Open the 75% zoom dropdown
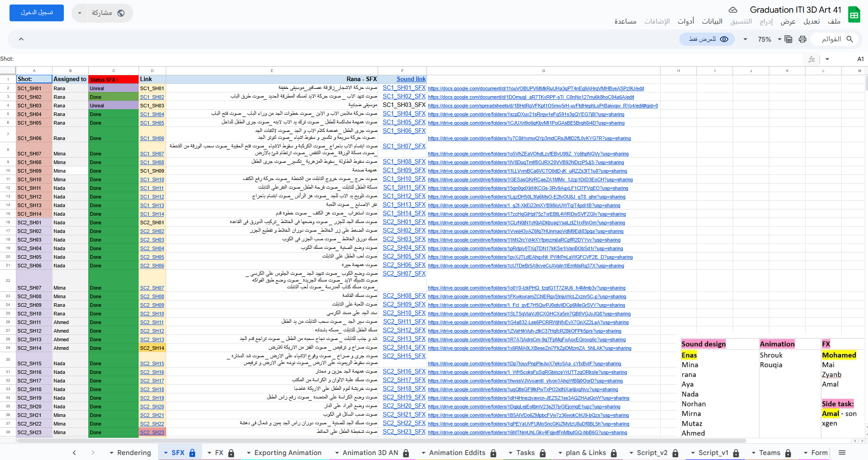Screen dimensions: 868x460 click(769, 39)
